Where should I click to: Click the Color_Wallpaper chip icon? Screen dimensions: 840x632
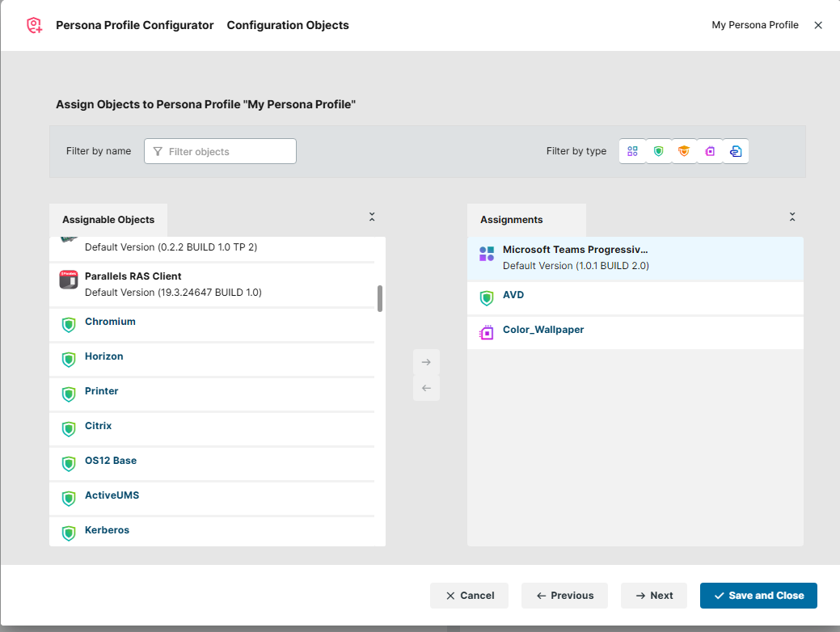coord(487,333)
